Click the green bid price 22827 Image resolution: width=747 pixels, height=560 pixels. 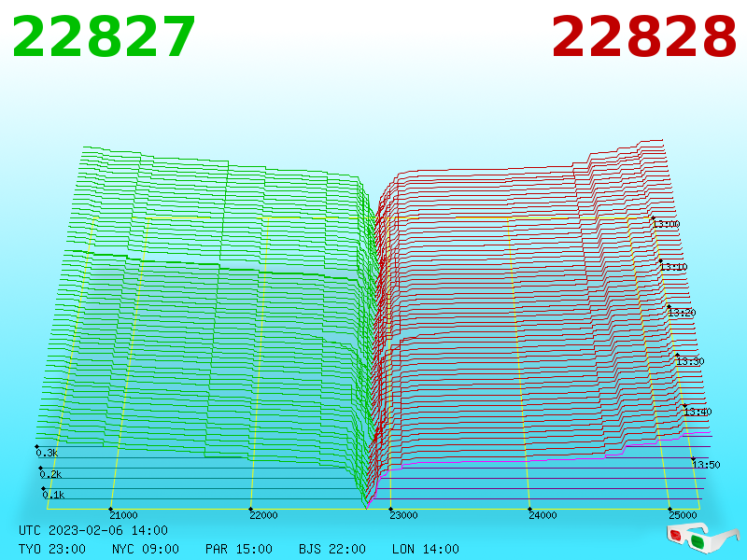[x=104, y=37]
